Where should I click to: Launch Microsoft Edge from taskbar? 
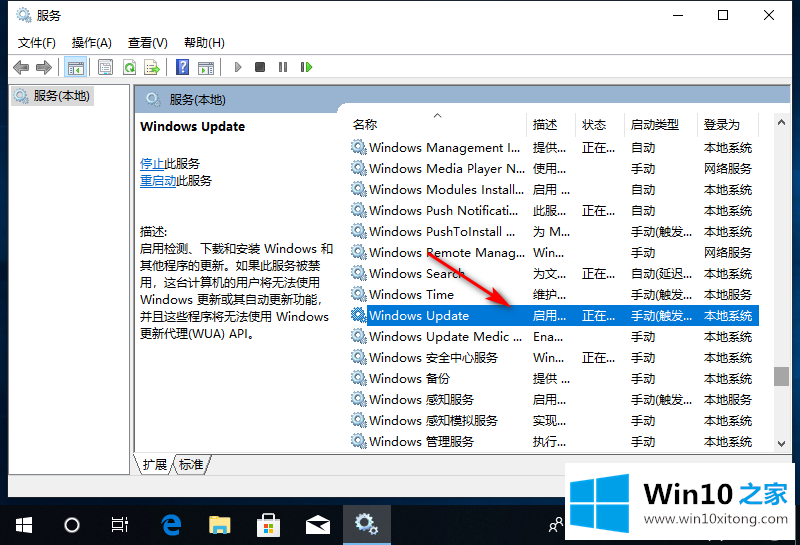(x=171, y=525)
